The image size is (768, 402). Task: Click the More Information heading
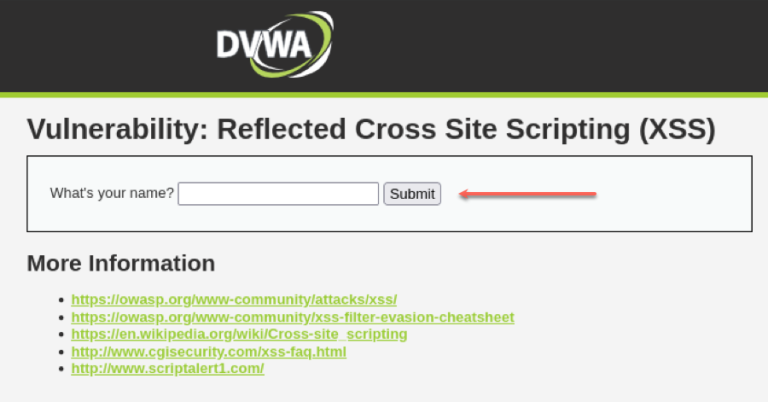click(x=121, y=263)
